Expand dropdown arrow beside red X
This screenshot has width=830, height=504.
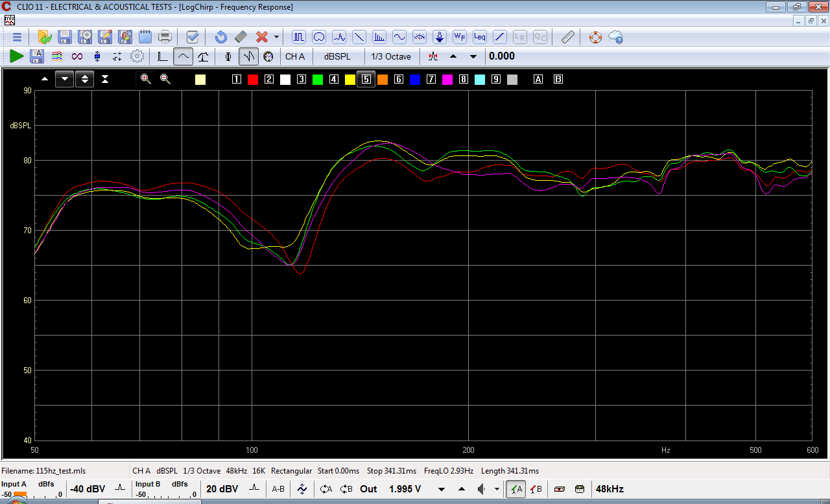point(276,37)
